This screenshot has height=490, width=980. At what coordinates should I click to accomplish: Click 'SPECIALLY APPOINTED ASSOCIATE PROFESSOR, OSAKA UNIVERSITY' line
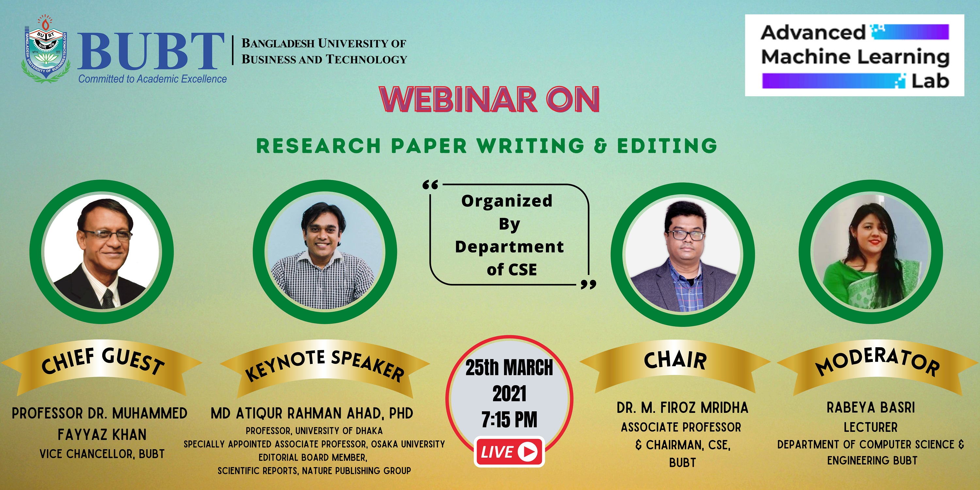[x=314, y=444]
